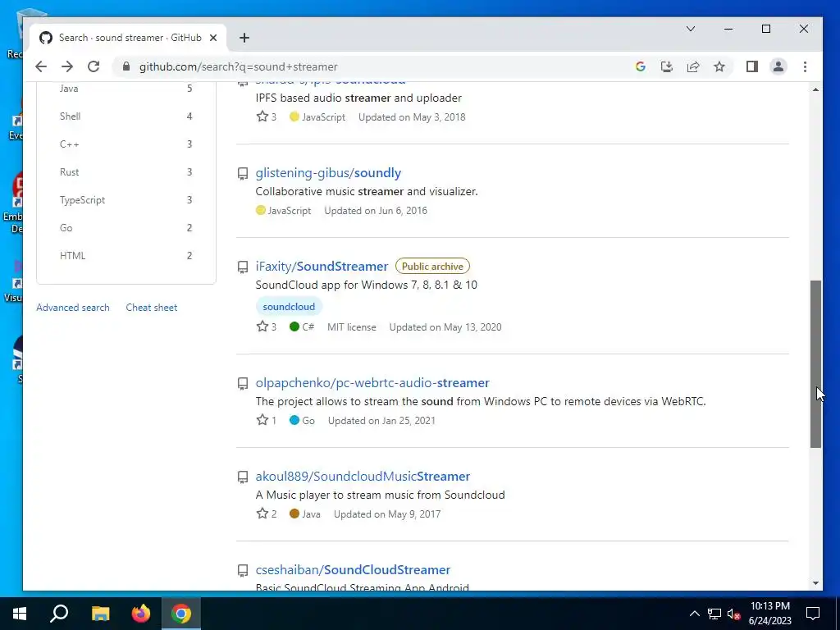Viewport: 840px width, 630px height.
Task: Filter results by Rust language
Action: click(x=126, y=172)
